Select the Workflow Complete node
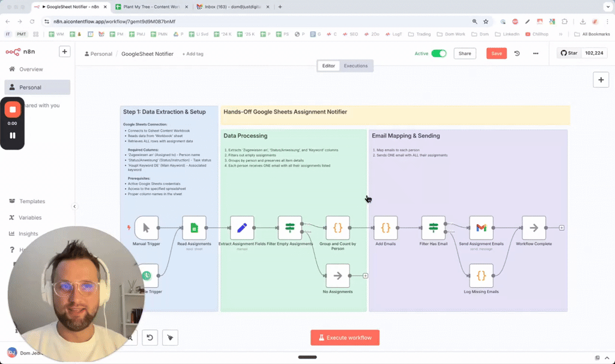 pyautogui.click(x=534, y=228)
